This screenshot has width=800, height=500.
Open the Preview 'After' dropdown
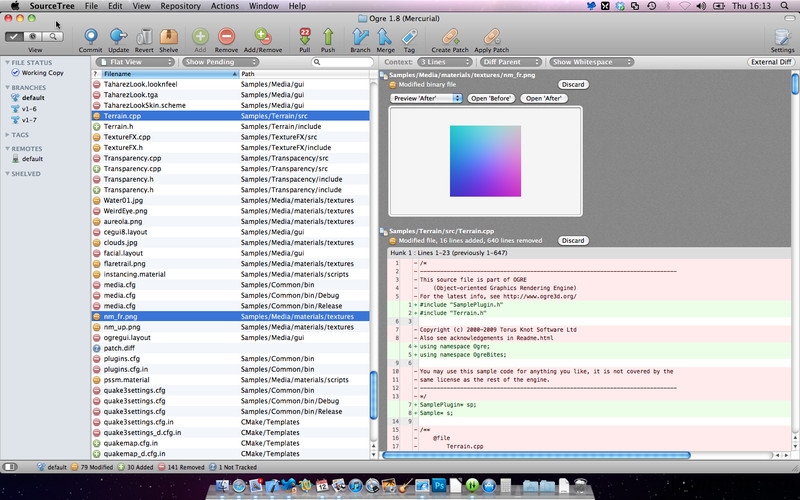(424, 98)
